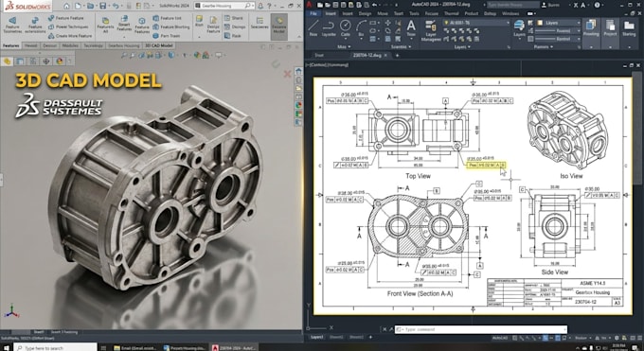Click Feature Shorting command

171,26
